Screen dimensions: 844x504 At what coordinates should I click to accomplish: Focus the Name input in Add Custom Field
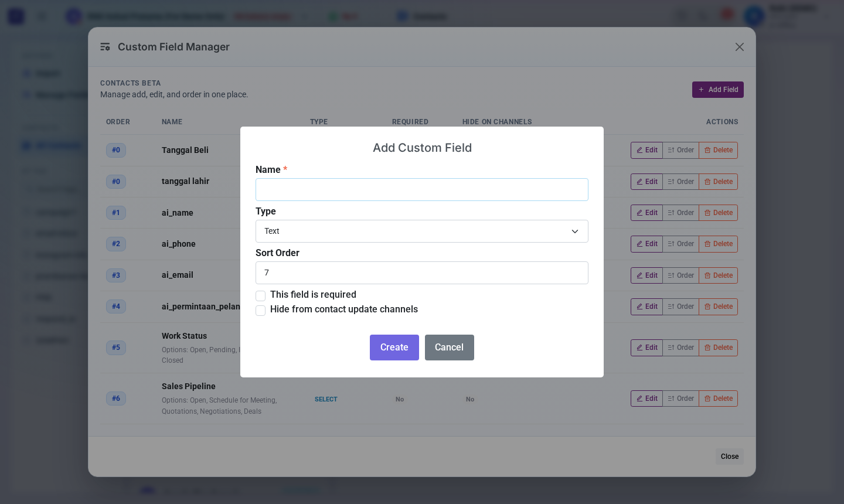pos(422,189)
